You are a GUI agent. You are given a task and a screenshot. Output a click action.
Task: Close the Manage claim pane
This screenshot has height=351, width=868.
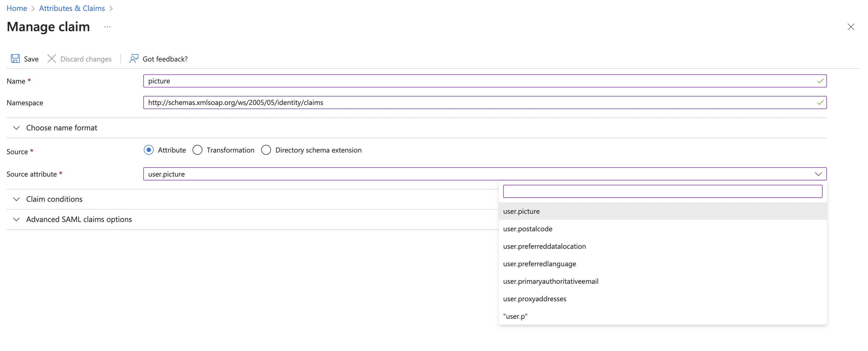point(850,27)
